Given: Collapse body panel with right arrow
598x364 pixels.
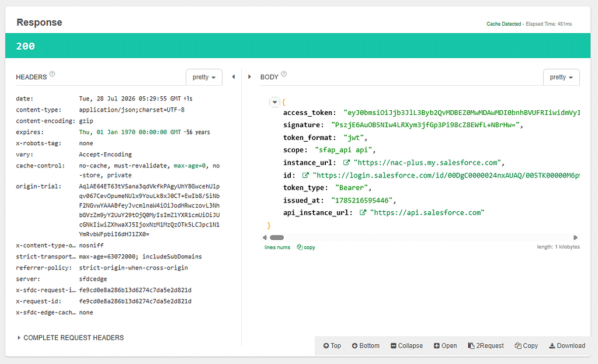Looking at the screenshot, I should pyautogui.click(x=249, y=77).
